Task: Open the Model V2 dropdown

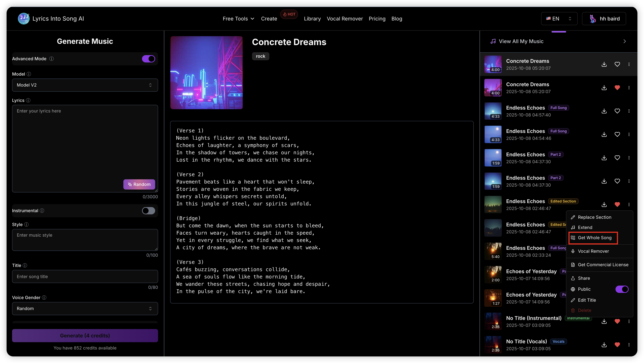Action: coord(85,85)
